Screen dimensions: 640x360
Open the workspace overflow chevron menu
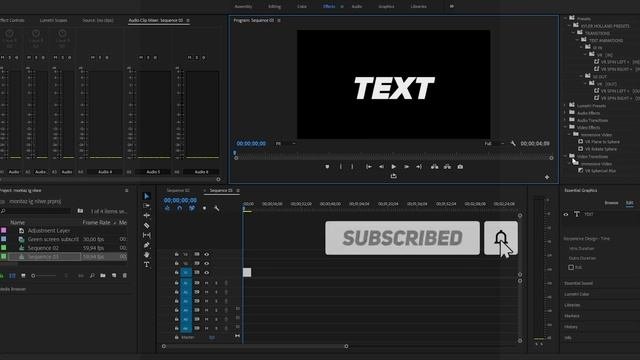[451, 6]
